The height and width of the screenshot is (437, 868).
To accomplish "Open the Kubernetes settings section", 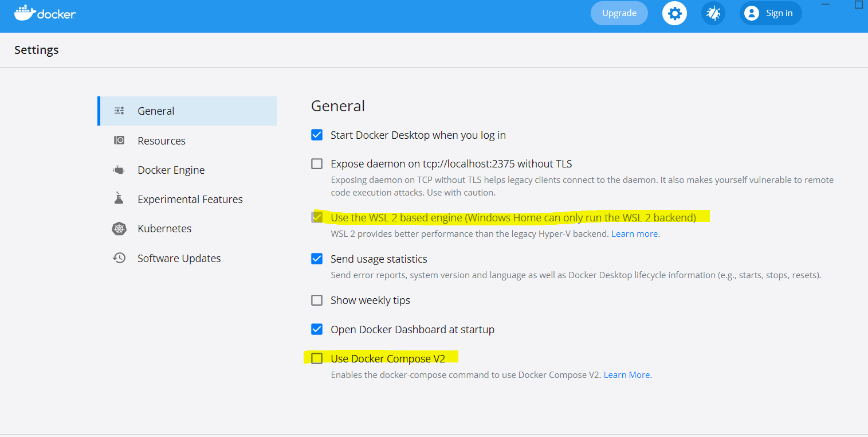I will coord(187,228).
